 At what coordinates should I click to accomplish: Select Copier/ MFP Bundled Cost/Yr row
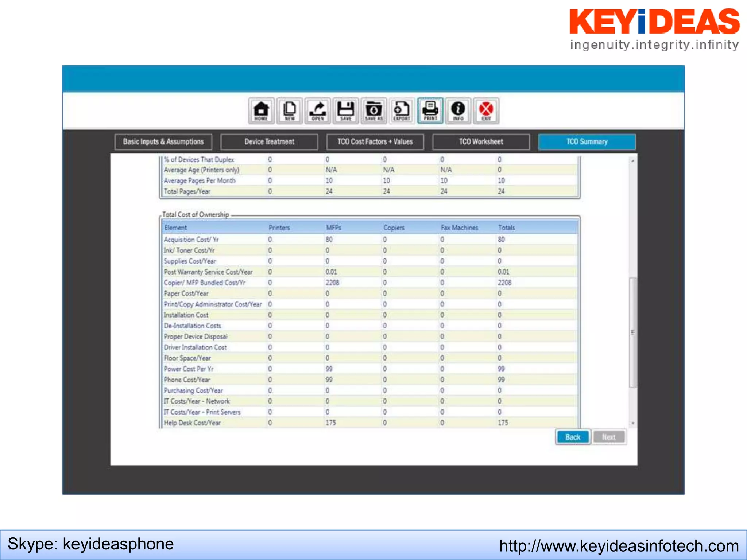click(x=370, y=283)
